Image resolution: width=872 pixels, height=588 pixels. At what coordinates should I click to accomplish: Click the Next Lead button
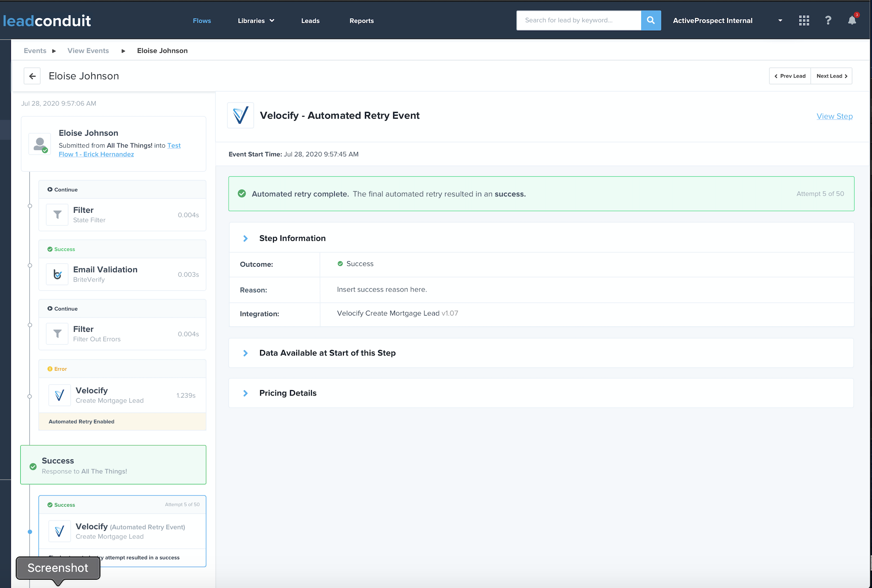click(831, 76)
